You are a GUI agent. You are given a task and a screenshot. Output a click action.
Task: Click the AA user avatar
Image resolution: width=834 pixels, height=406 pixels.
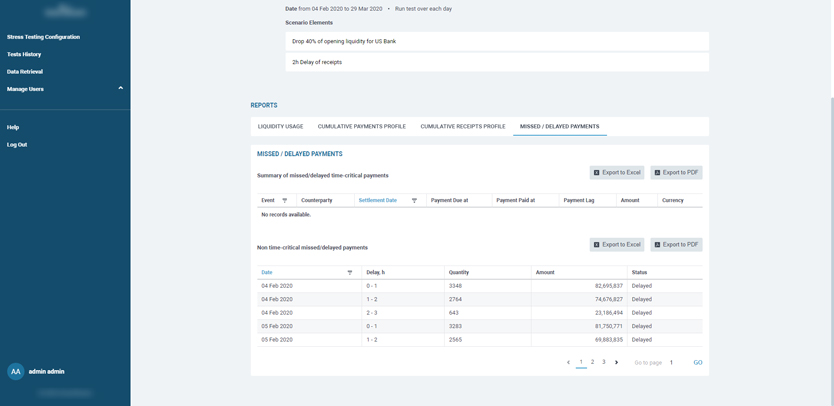click(15, 371)
